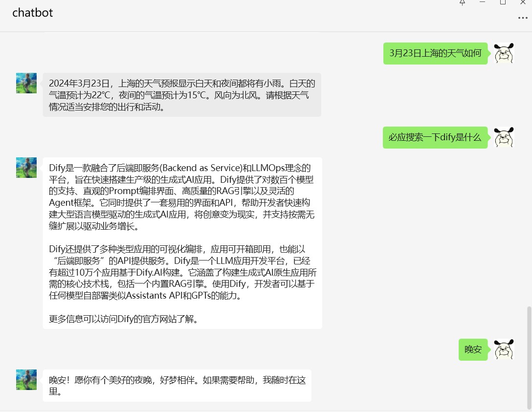Click the Shanghai weather forecast reply bubble
This screenshot has height=412, width=532.
(x=182, y=95)
